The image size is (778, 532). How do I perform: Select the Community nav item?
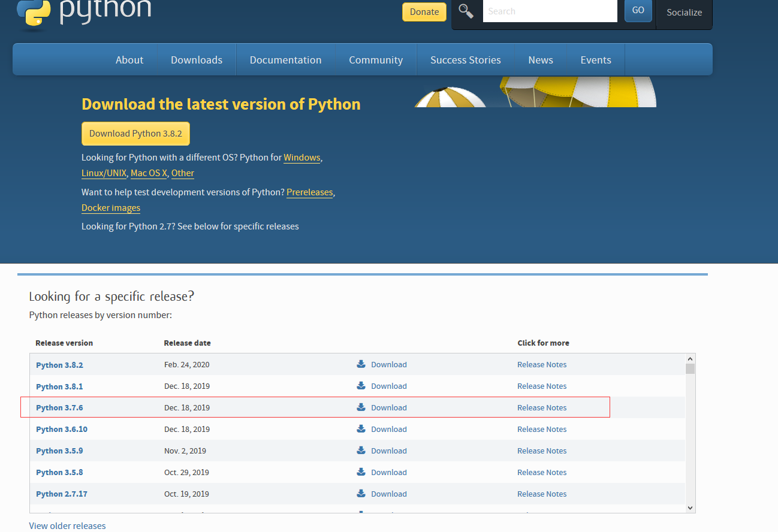[376, 59]
